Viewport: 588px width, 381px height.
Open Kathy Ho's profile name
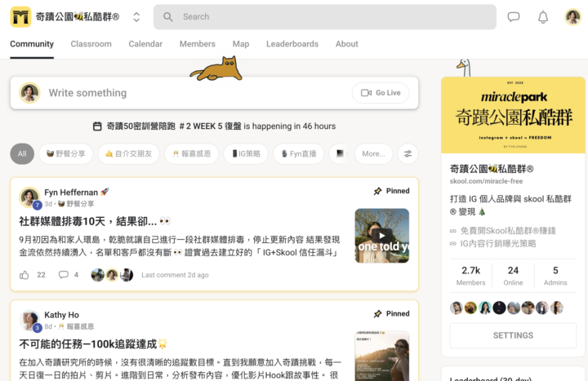click(x=61, y=315)
